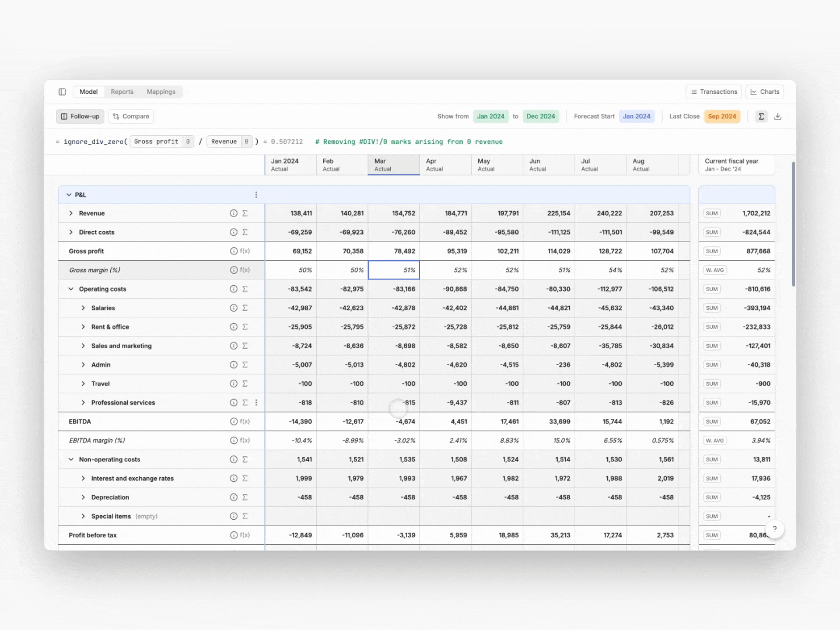Click the W. AVG badge on Gross margin row
This screenshot has height=630, width=840.
click(x=715, y=270)
